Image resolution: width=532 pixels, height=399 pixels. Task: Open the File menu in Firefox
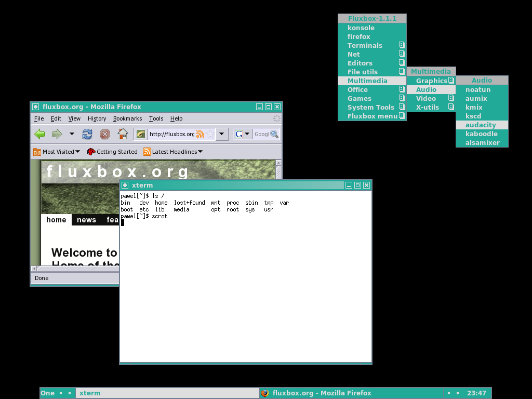tap(39, 118)
